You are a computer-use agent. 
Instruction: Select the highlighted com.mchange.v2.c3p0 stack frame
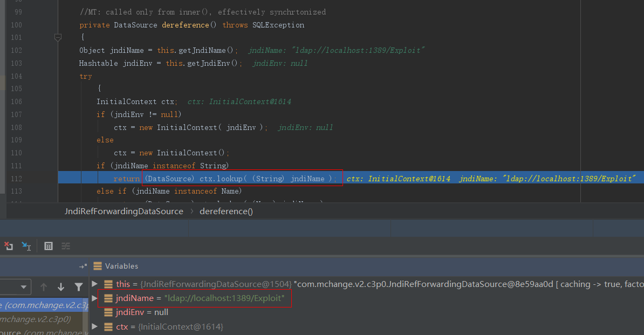[x=44, y=305]
